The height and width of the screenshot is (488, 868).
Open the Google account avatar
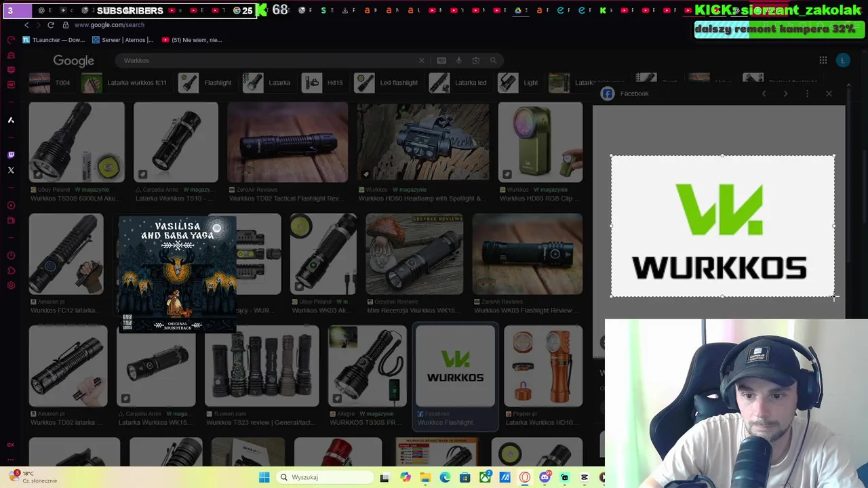pyautogui.click(x=843, y=60)
